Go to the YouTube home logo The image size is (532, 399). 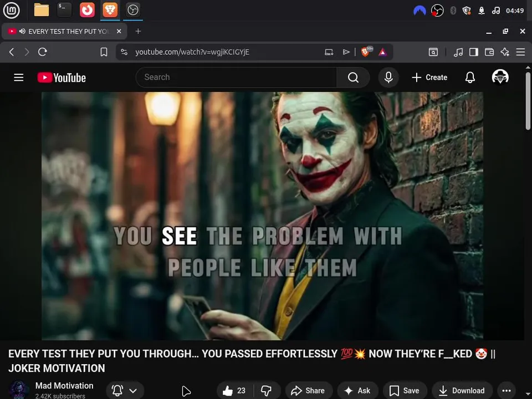62,78
